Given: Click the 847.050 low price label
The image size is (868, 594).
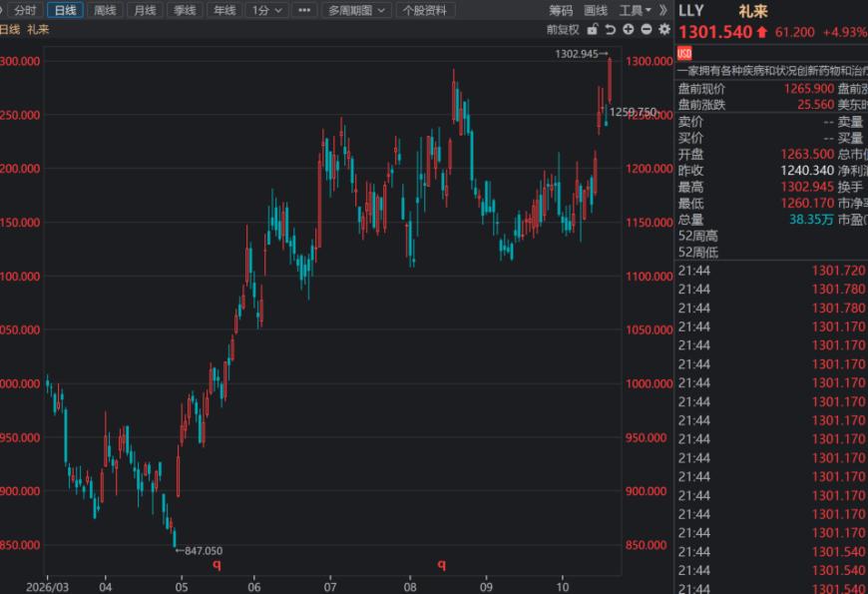Looking at the screenshot, I should [204, 551].
